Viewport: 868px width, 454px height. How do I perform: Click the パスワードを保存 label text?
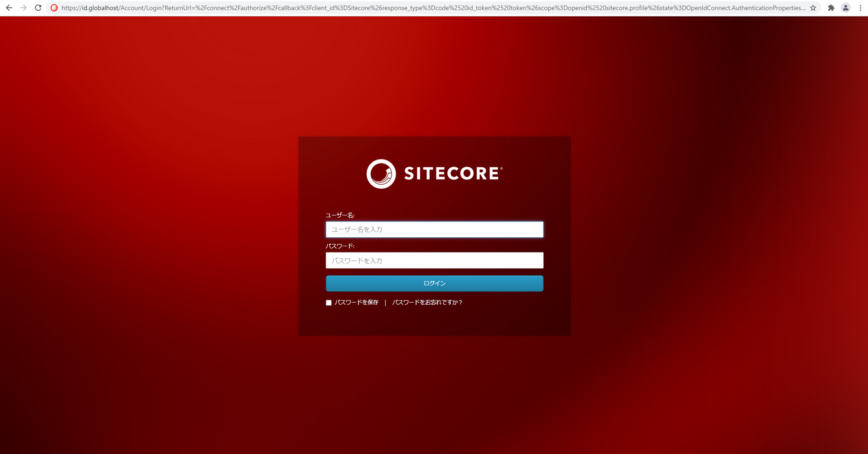[x=356, y=302]
